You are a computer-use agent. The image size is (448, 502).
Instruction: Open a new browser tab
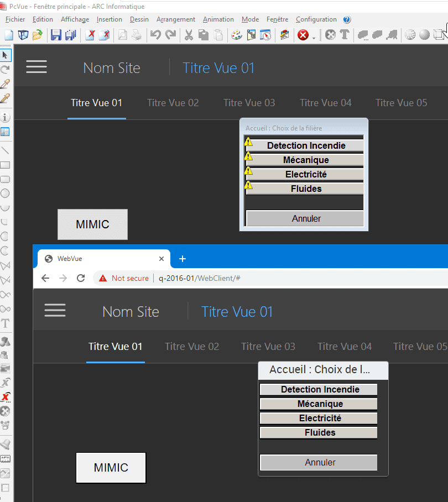[183, 258]
